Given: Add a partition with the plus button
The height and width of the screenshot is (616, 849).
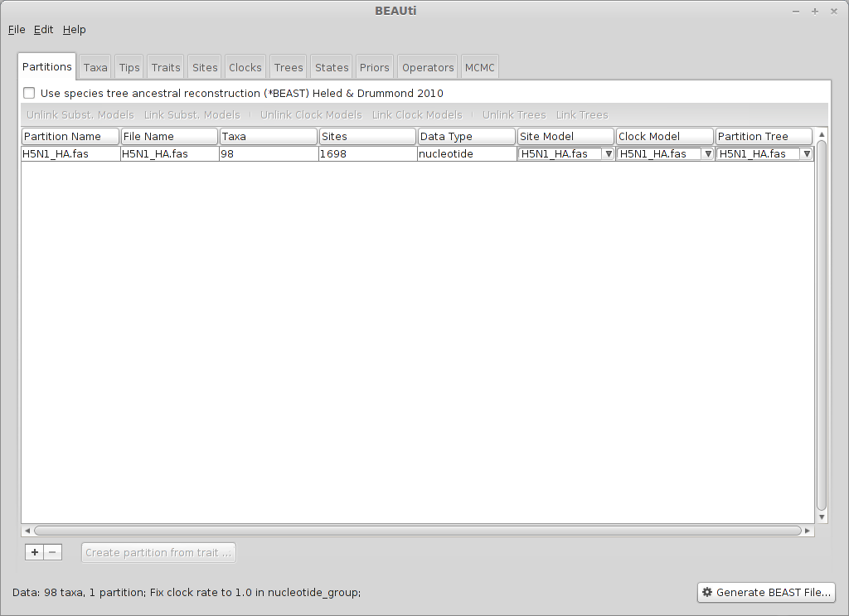Looking at the screenshot, I should (x=34, y=552).
